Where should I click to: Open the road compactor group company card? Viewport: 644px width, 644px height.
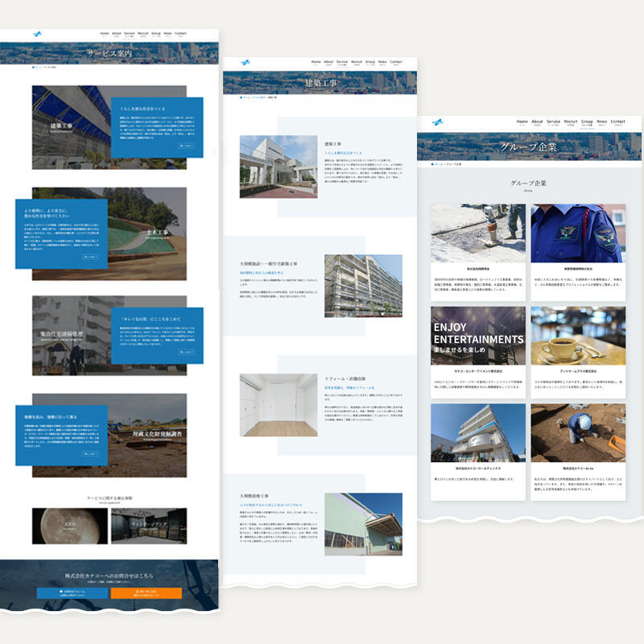pos(478,252)
